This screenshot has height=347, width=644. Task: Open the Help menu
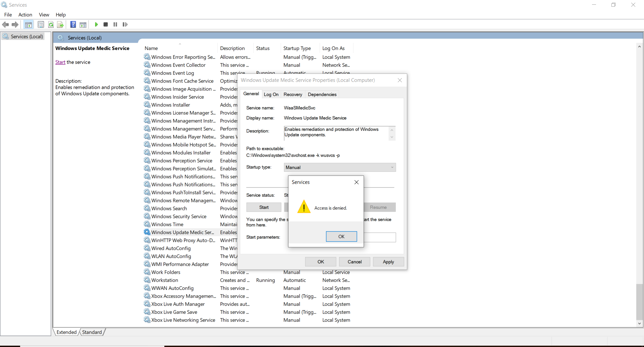[61, 15]
